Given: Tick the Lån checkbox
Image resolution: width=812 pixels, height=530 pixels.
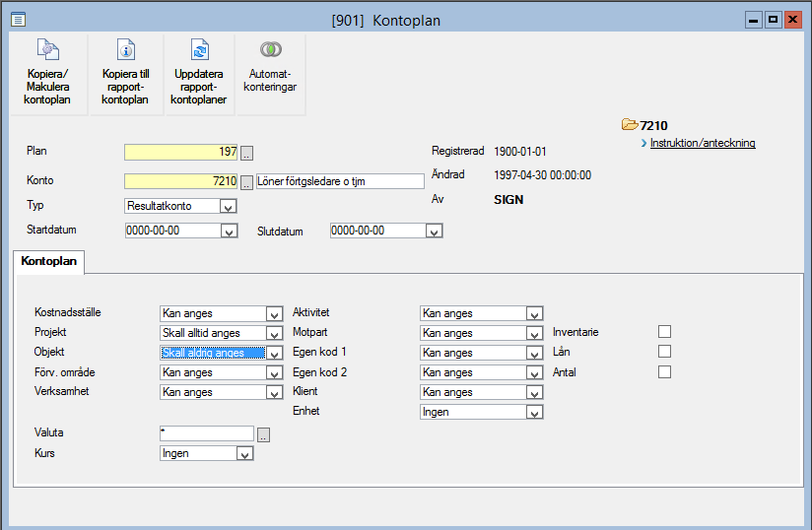Looking at the screenshot, I should point(664,352).
